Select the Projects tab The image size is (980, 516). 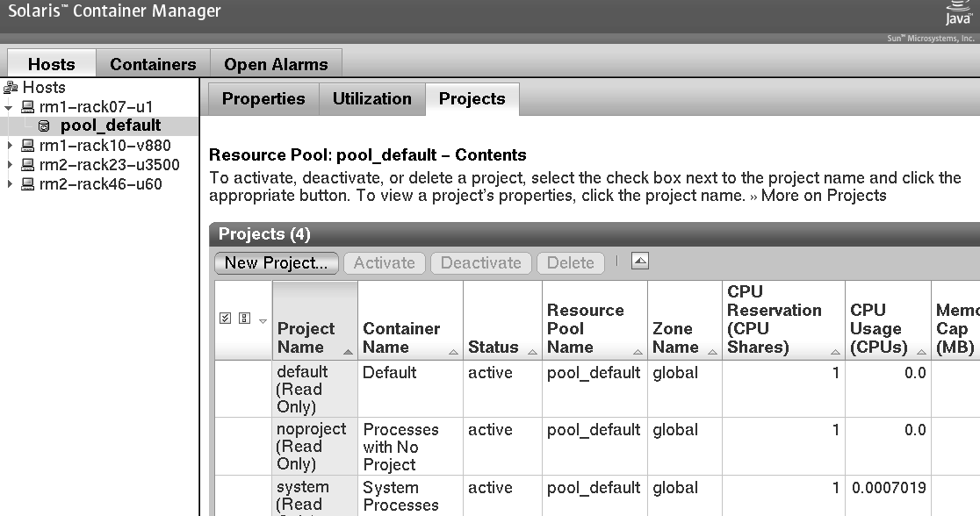click(x=472, y=98)
